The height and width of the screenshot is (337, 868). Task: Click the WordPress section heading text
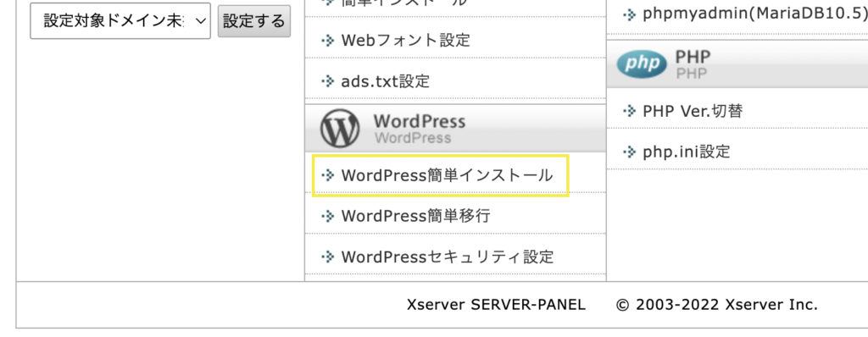[419, 121]
